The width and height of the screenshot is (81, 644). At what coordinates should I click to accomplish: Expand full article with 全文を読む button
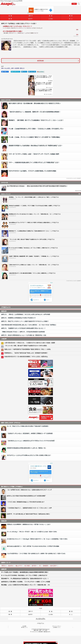[40, 60]
